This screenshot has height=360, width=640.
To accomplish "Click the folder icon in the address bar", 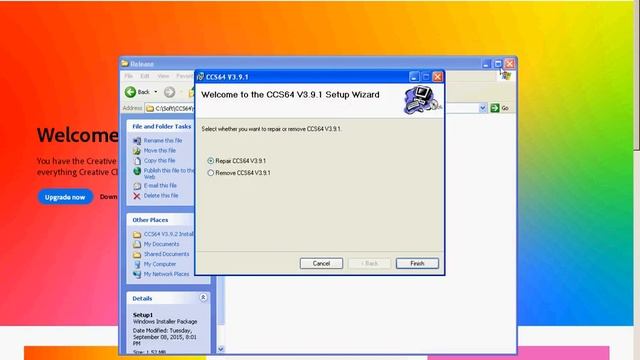I will [150, 108].
